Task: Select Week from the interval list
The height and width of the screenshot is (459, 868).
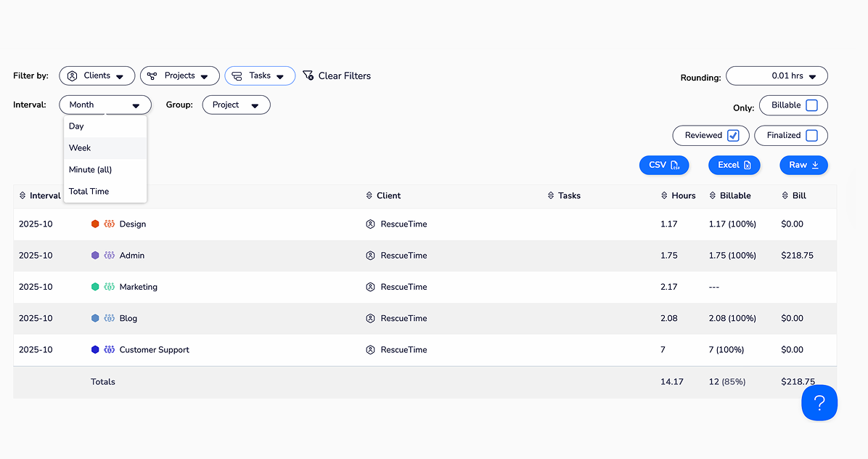Action: pos(80,148)
